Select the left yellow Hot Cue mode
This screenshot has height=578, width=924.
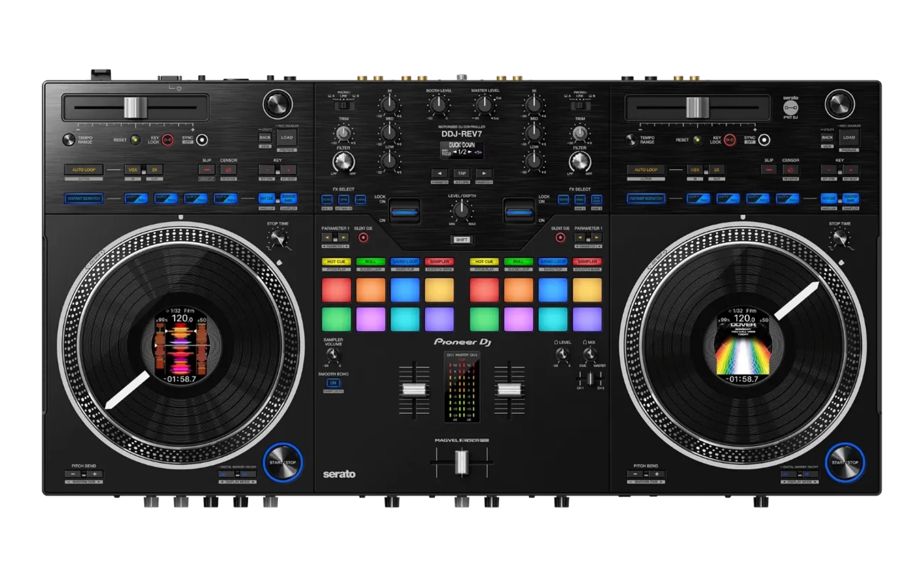[336, 262]
